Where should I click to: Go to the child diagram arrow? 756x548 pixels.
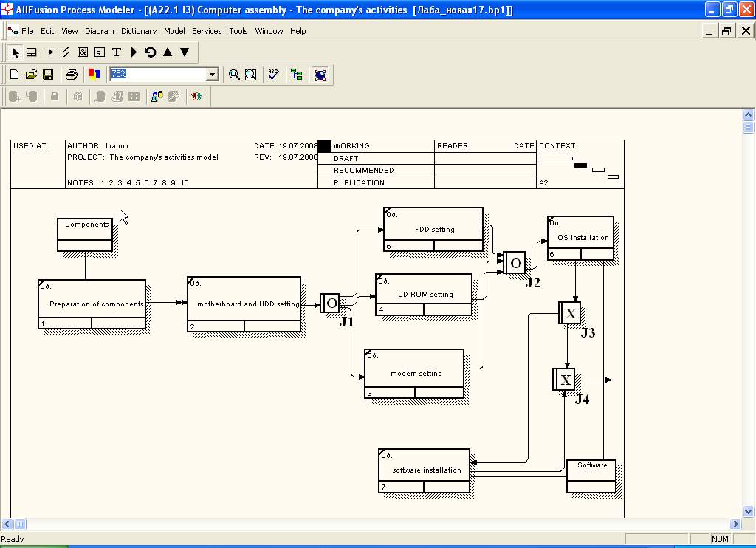[x=185, y=52]
